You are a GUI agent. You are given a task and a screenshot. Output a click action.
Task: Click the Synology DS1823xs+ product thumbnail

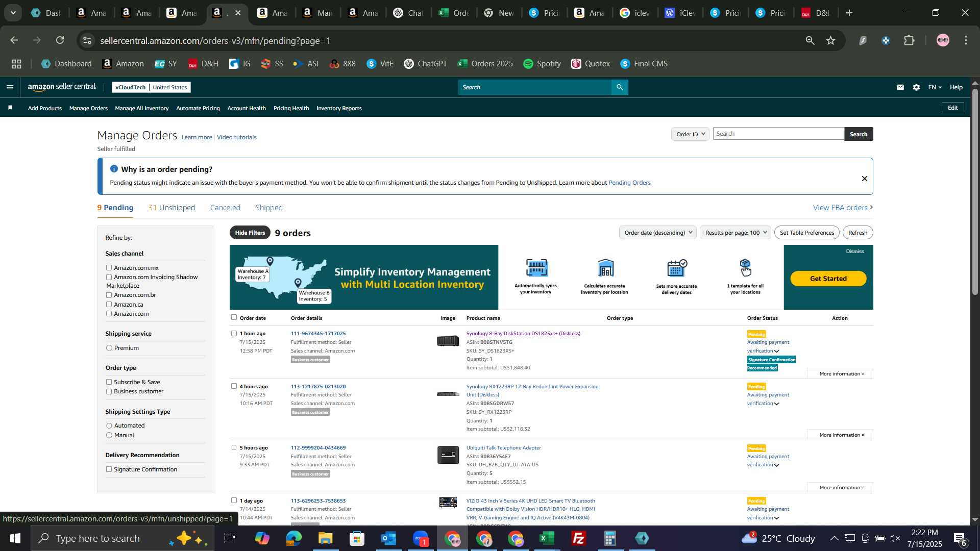click(x=448, y=341)
